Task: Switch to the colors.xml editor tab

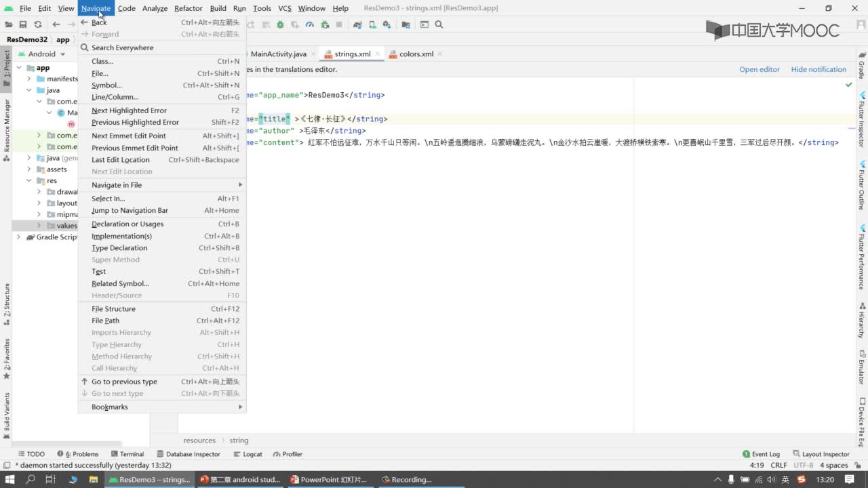Action: (x=416, y=54)
